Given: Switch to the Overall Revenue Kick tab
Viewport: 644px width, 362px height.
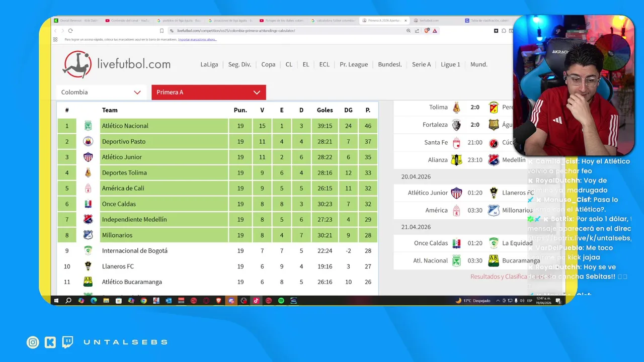Looking at the screenshot, I should point(75,21).
